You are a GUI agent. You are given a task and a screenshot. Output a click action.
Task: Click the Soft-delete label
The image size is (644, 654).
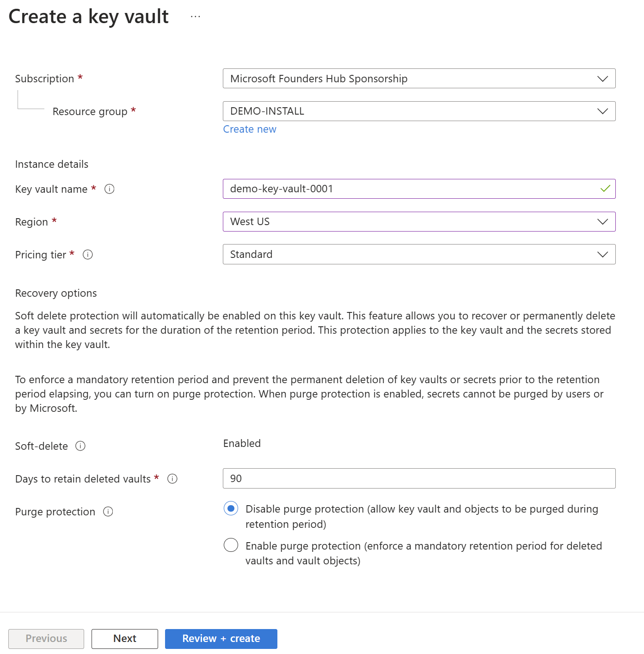point(42,446)
